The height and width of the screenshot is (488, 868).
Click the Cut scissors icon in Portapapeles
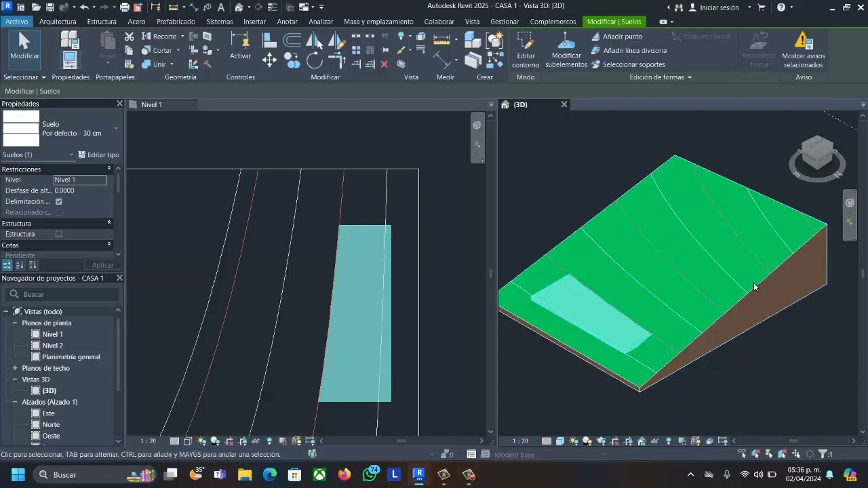tap(130, 37)
